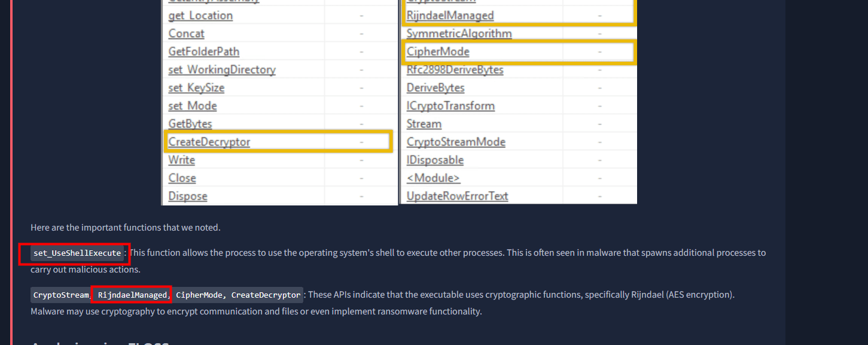The height and width of the screenshot is (345, 868).
Task: Open the set_KeySize entry
Action: tap(196, 87)
